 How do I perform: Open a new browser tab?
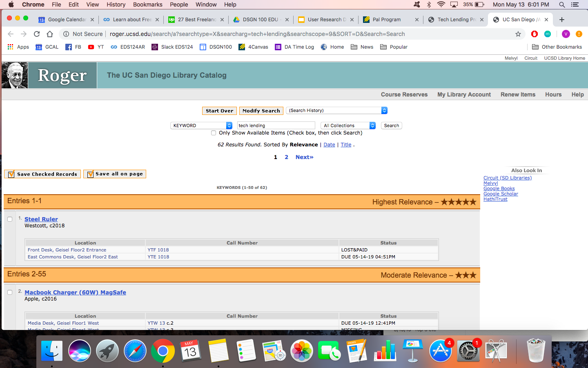(x=562, y=20)
